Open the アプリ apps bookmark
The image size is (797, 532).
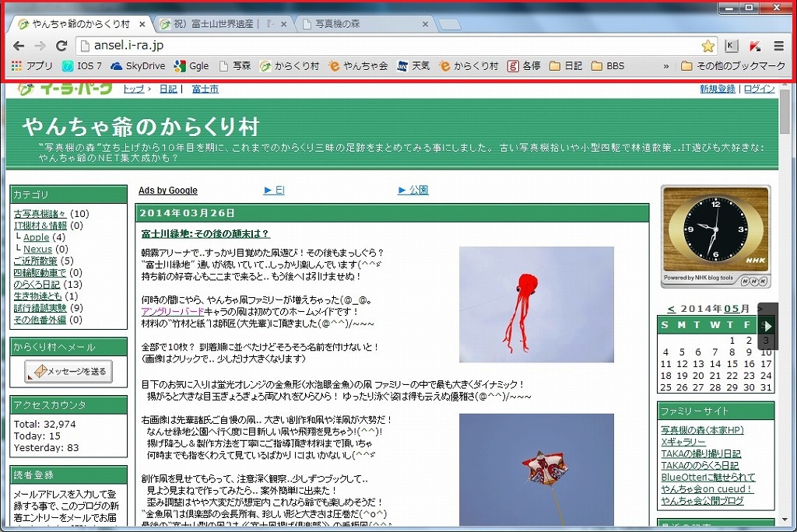[x=31, y=66]
